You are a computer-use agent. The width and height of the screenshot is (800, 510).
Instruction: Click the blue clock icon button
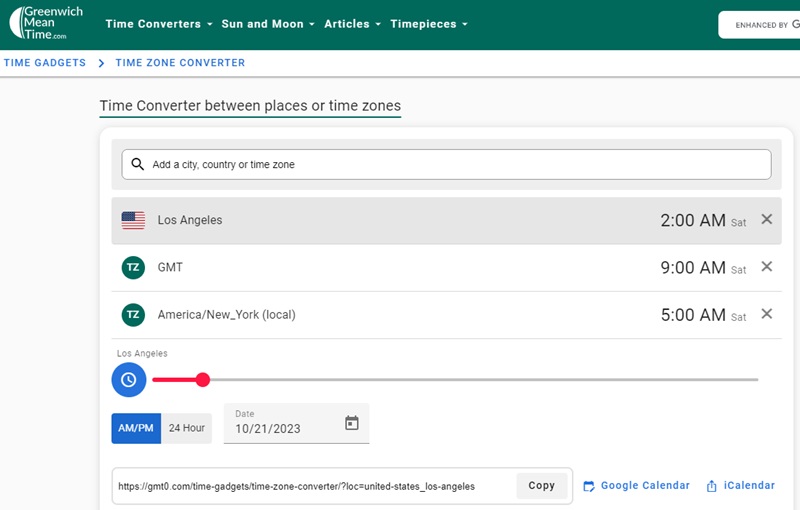point(129,380)
